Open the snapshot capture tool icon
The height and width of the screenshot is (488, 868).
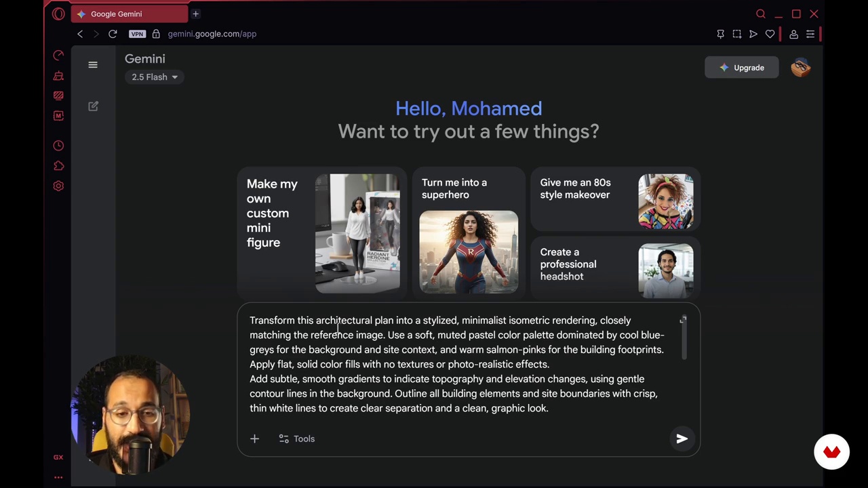pyautogui.click(x=737, y=34)
